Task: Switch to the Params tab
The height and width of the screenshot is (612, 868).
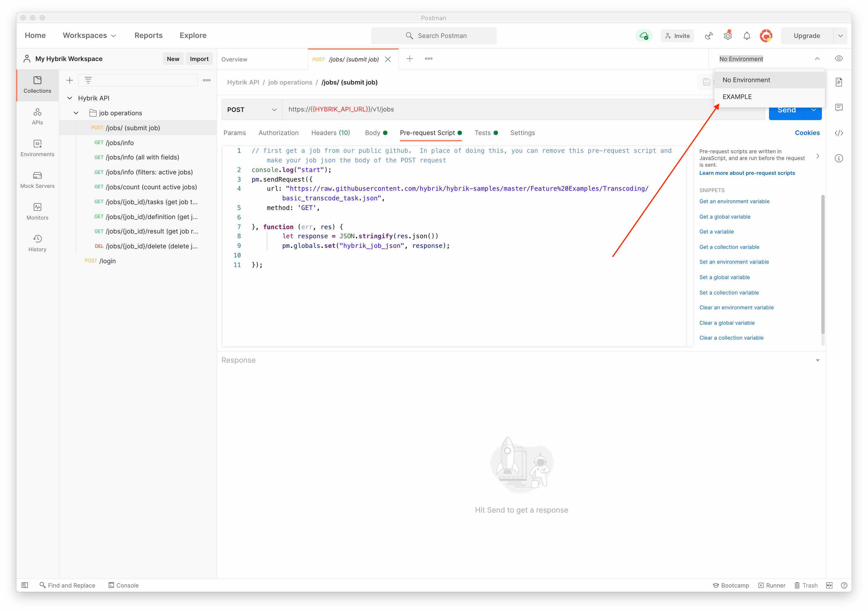Action: [x=234, y=133]
